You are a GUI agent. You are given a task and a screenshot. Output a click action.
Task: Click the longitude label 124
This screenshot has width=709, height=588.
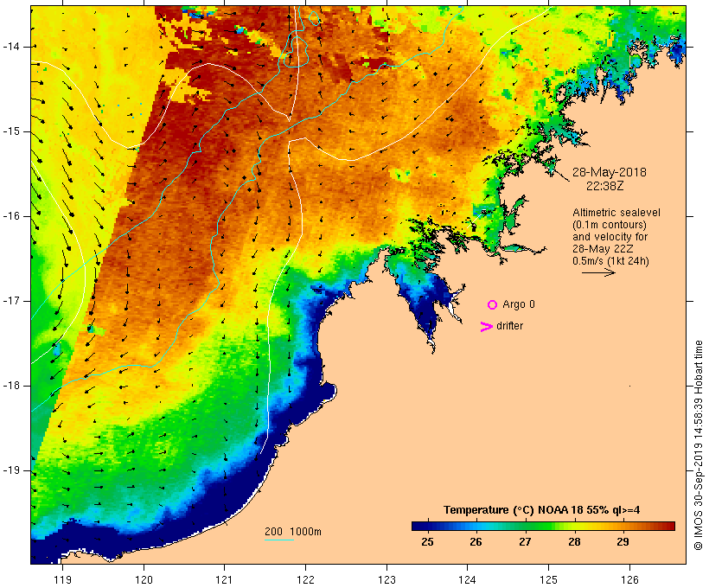pos(467,579)
